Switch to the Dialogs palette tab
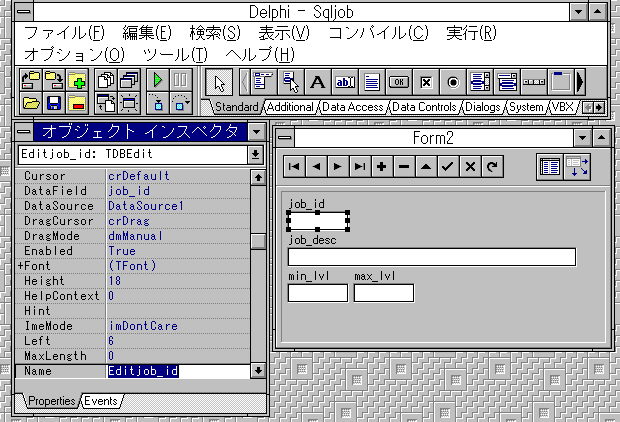Viewport: 620px width, 422px height. (x=483, y=107)
